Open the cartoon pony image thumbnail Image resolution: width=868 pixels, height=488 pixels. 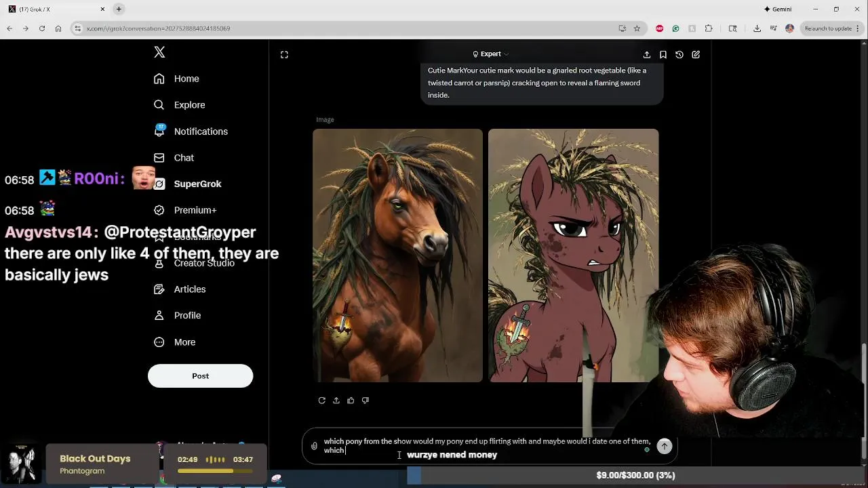pos(573,256)
